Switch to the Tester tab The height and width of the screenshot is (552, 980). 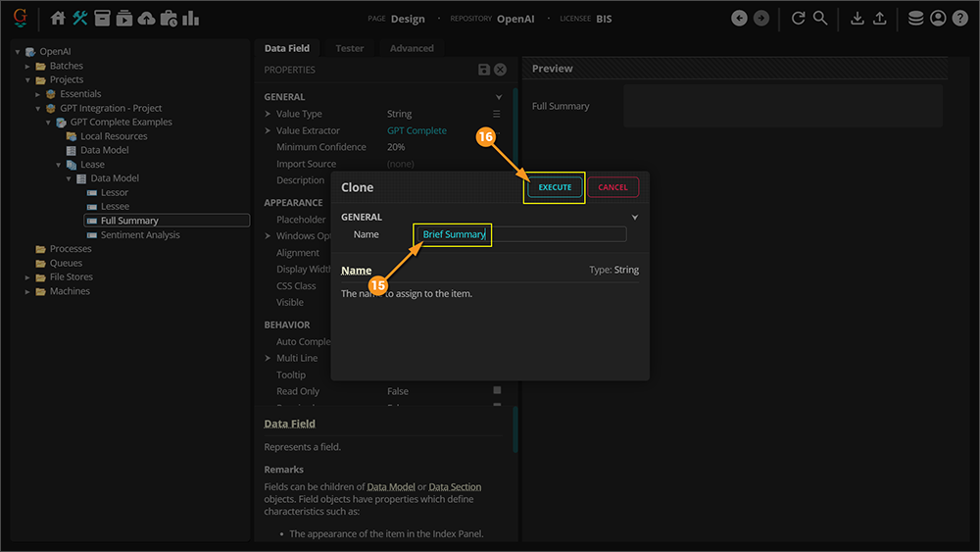point(349,48)
